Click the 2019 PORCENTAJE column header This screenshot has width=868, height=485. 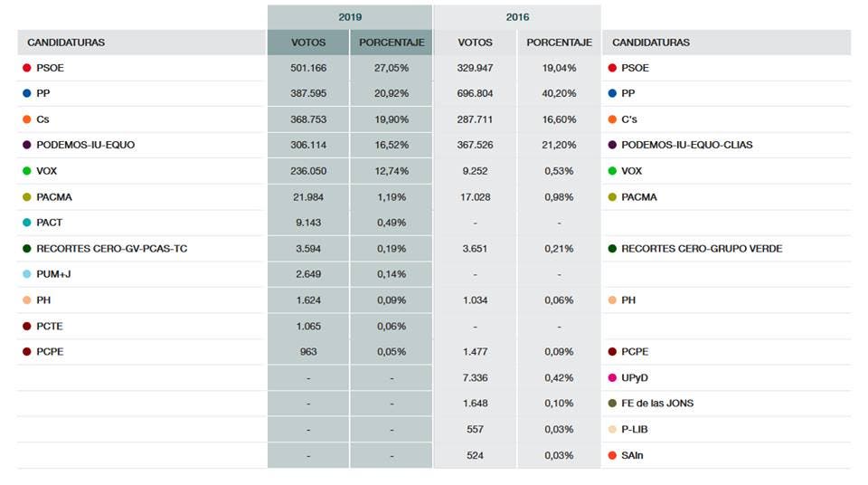click(x=392, y=43)
